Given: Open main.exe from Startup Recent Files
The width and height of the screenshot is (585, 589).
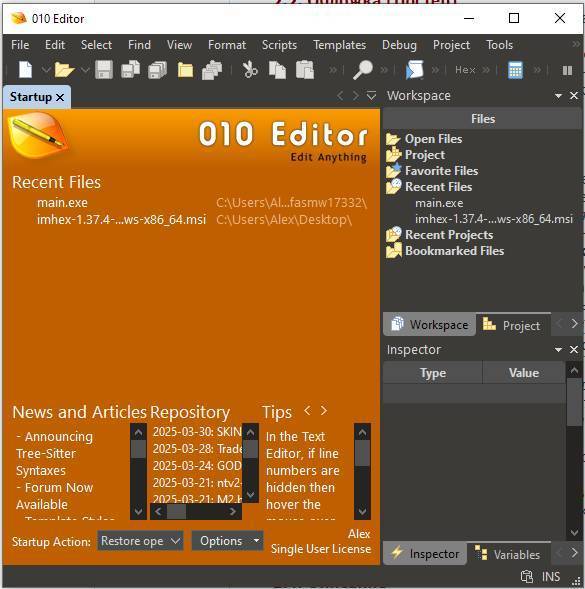Looking at the screenshot, I should click(x=62, y=203).
